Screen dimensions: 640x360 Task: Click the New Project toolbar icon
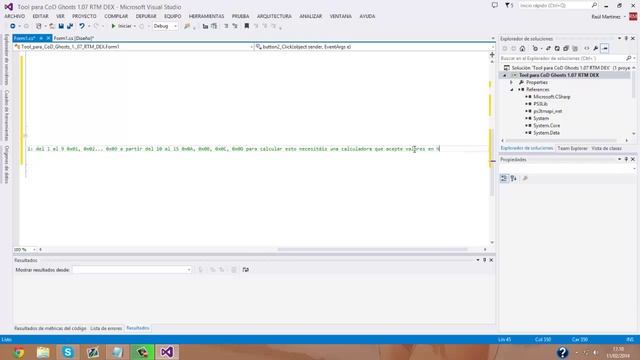pyautogui.click(x=39, y=26)
